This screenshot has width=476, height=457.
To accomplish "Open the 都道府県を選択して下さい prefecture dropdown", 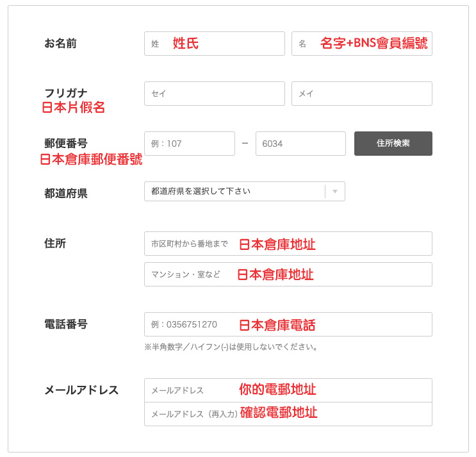I will point(245,192).
